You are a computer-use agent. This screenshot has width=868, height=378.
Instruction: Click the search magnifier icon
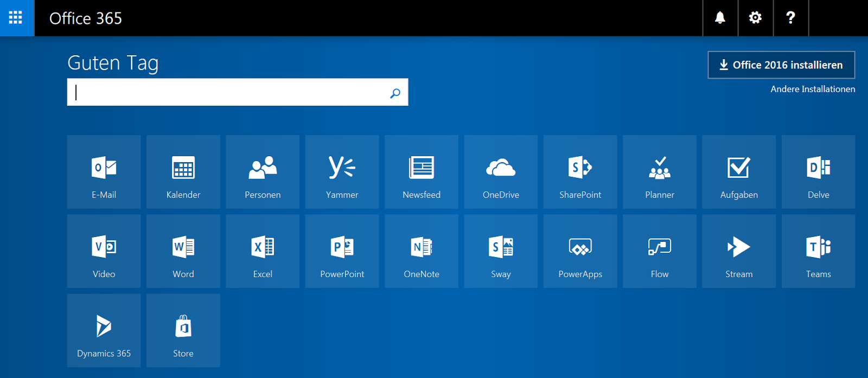[395, 93]
